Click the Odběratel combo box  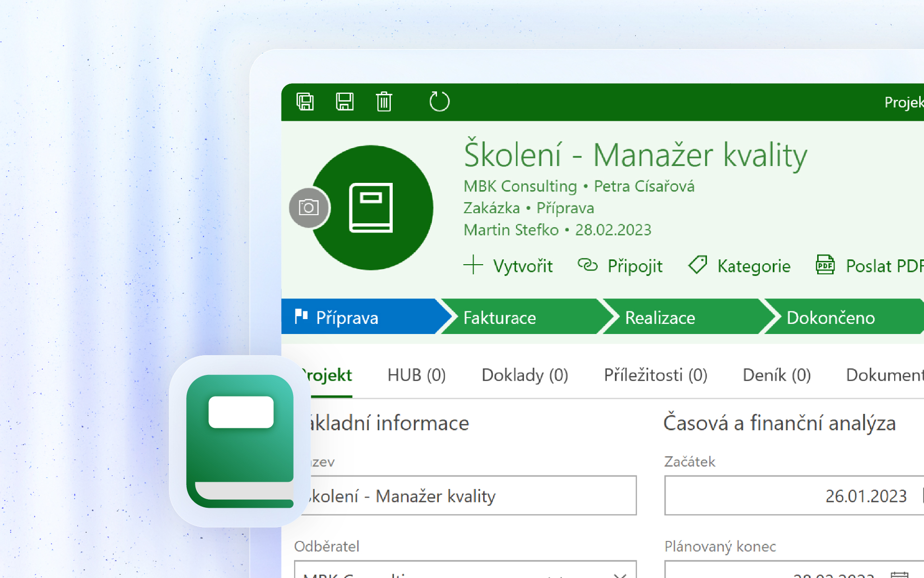[x=465, y=569]
